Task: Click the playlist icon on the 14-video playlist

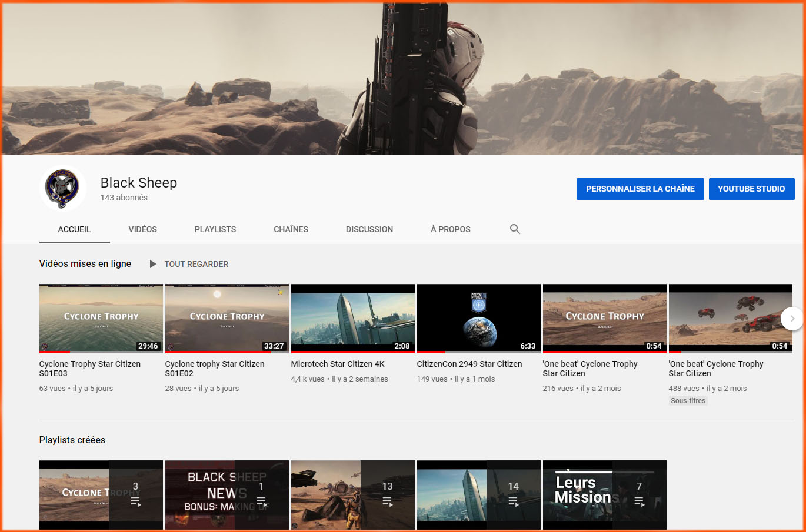Action: pos(513,502)
